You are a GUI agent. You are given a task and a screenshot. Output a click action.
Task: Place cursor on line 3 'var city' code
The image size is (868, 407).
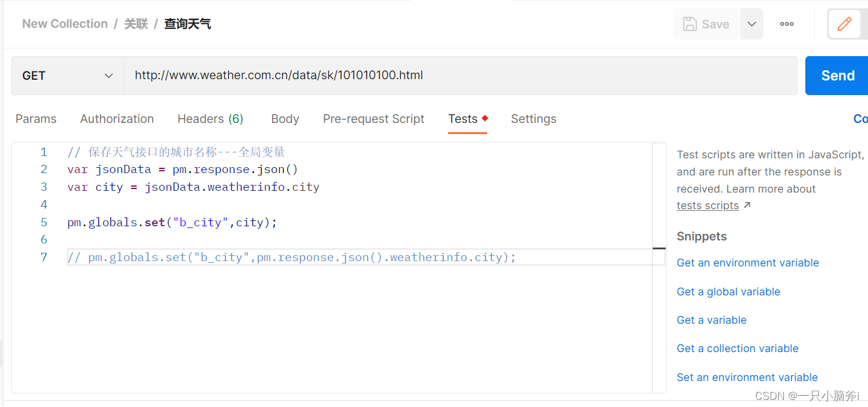pyautogui.click(x=193, y=187)
